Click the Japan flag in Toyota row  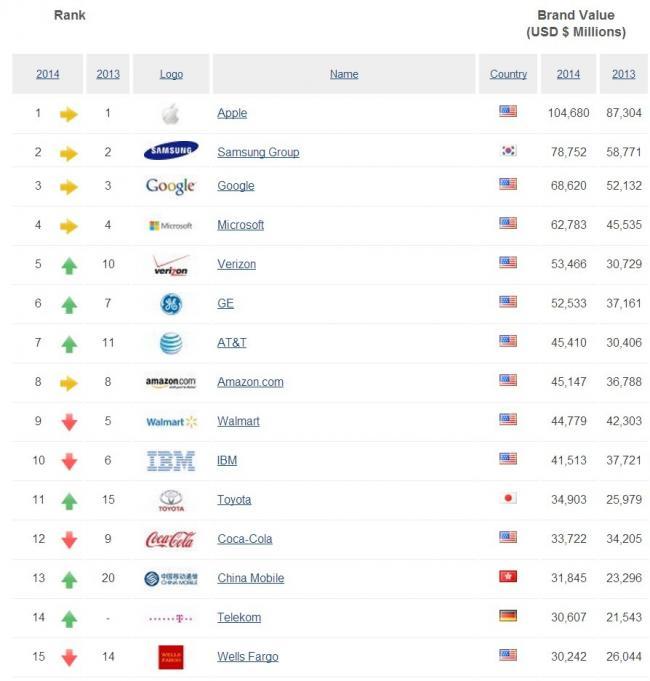[x=508, y=498]
